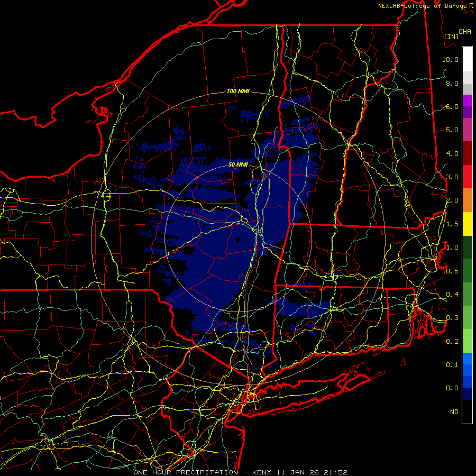Click the 8.0 legend value
476x476 pixels.
452,83
